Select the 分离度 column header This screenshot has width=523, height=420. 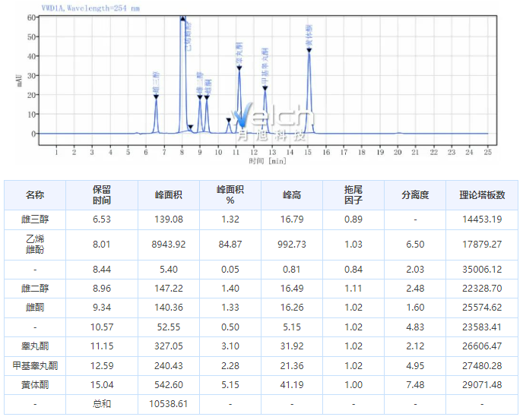[415, 195]
